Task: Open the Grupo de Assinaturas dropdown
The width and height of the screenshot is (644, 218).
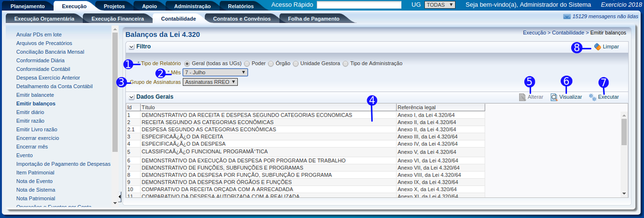Action: (210, 82)
